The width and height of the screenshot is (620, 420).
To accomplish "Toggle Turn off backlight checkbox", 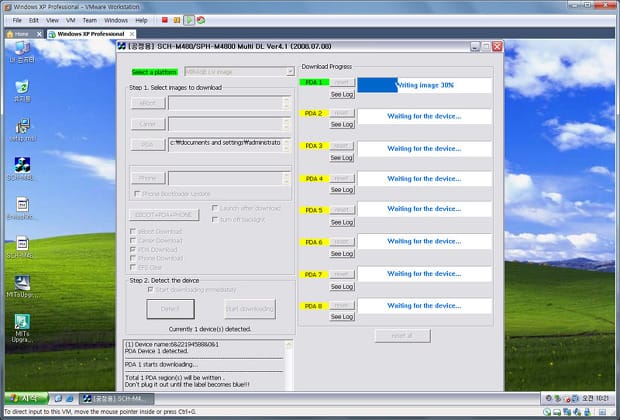I will 215,219.
